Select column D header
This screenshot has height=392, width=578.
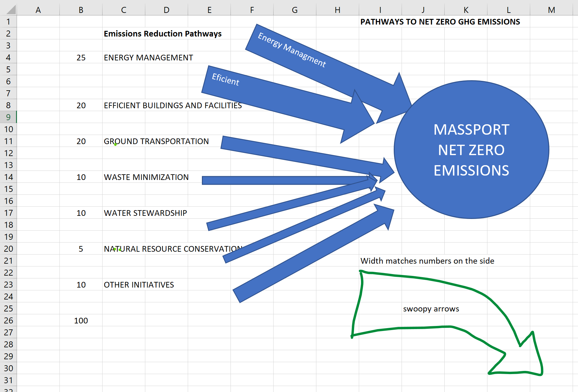coord(166,10)
